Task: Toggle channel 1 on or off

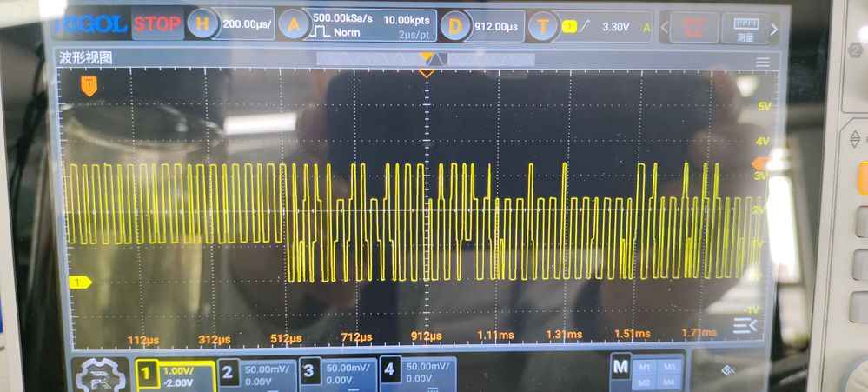Action: [147, 375]
